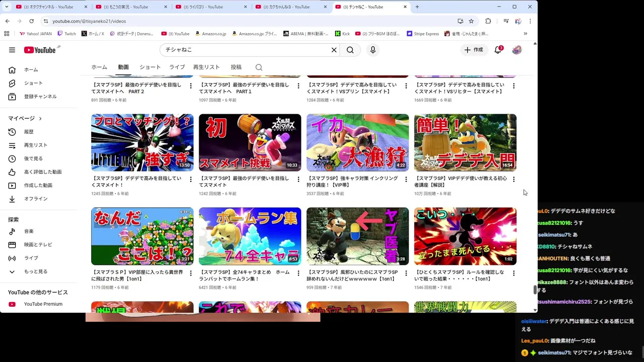Open the YouTube hamburger guide menu
Screen dimensions: 644x362
coord(12,50)
